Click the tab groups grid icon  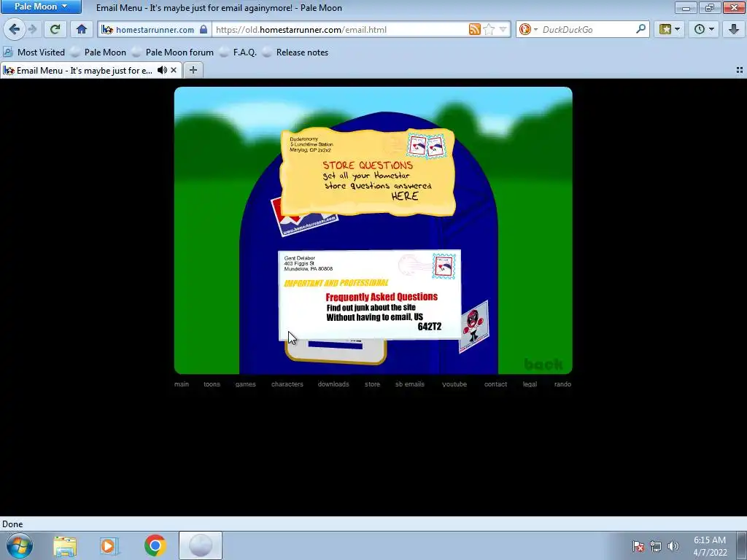coord(740,71)
